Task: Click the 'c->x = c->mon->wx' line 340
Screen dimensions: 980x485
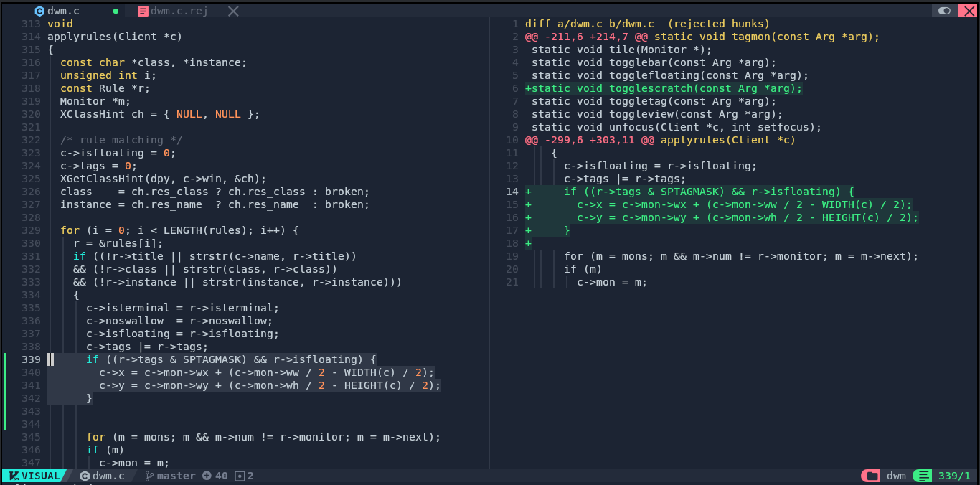Action: coord(267,372)
